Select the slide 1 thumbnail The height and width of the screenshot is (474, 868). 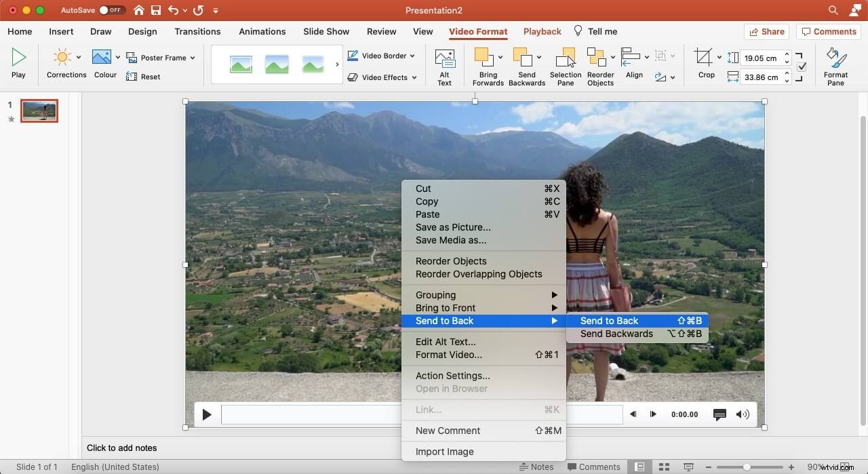point(39,110)
